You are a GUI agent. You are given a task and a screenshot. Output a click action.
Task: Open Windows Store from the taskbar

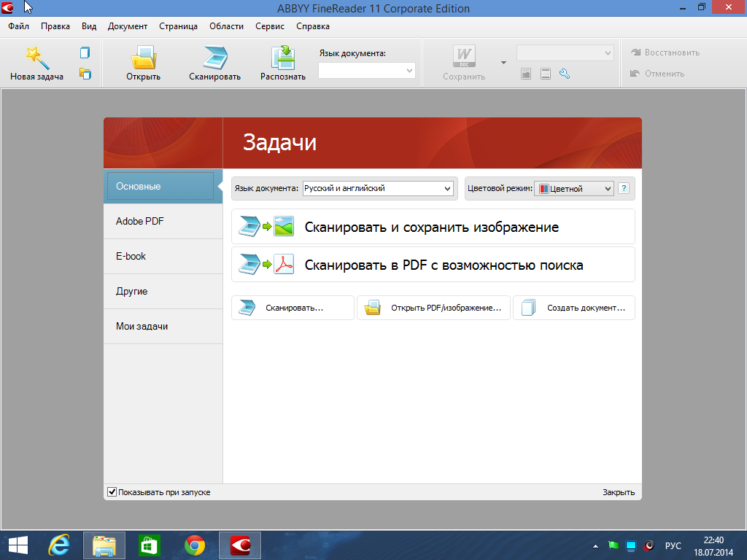(x=150, y=545)
